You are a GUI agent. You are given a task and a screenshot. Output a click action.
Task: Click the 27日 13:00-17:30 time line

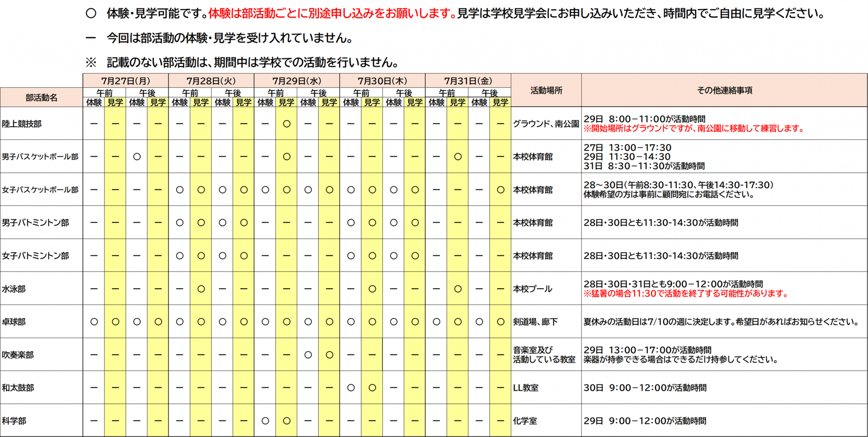click(x=627, y=148)
